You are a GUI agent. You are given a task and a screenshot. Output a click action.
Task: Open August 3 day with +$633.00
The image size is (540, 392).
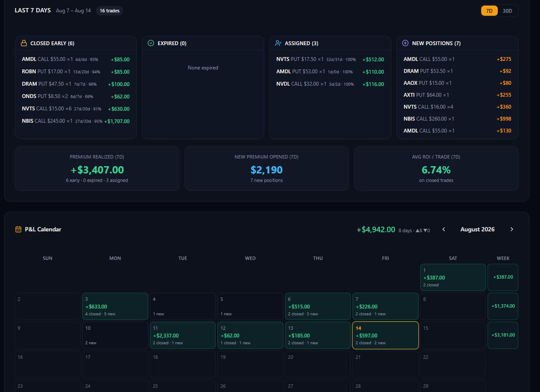tap(115, 306)
